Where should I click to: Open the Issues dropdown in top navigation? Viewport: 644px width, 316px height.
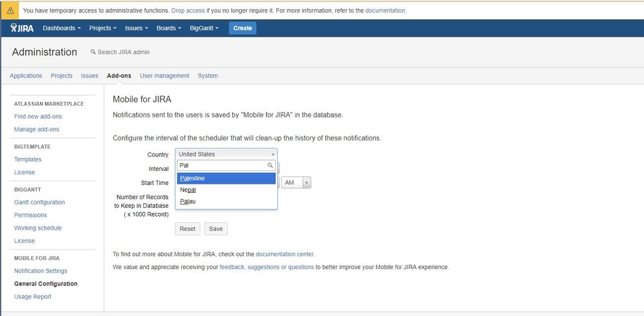[137, 28]
